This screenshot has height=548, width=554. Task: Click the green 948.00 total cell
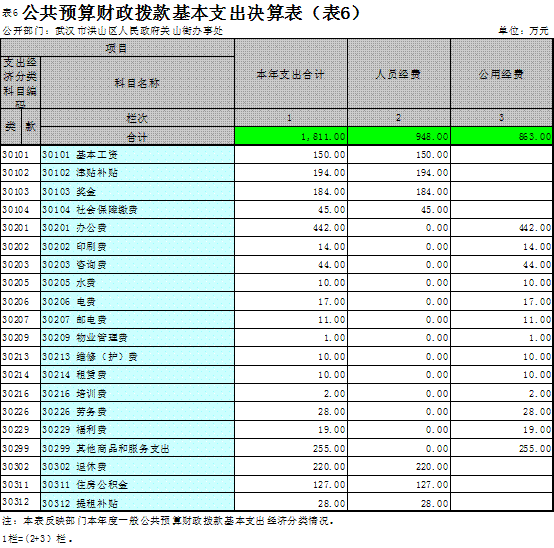399,136
